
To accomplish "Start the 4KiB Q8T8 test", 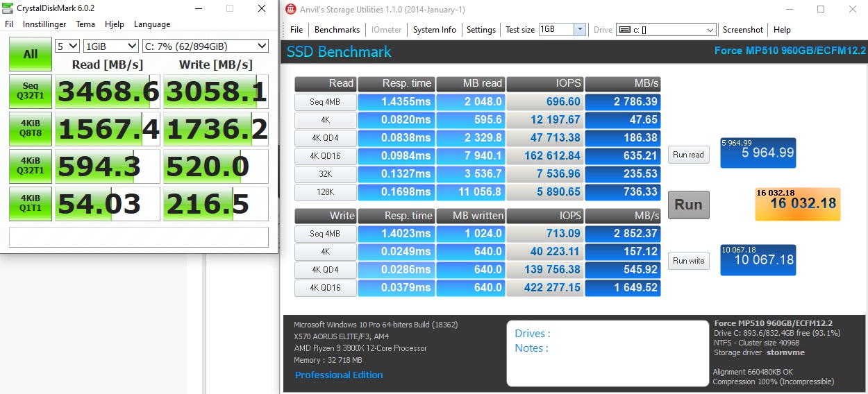I will click(x=31, y=129).
